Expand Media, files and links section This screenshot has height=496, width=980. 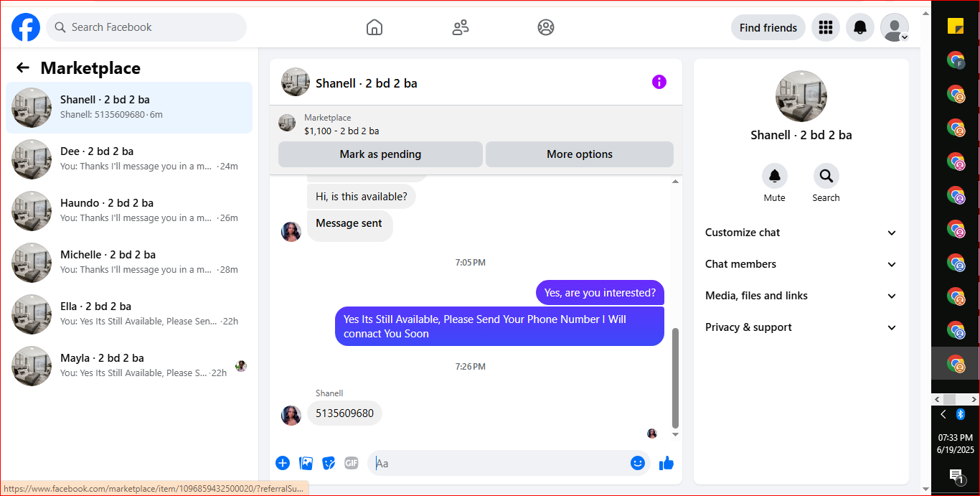tap(801, 296)
